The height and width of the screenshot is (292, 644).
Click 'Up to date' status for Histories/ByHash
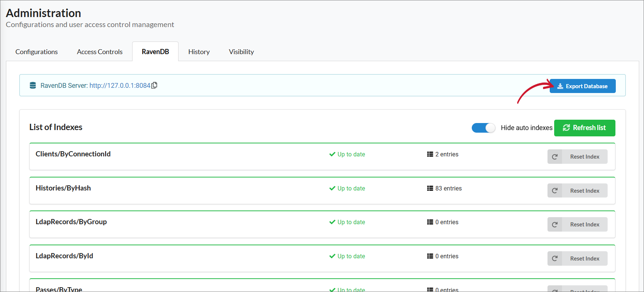351,188
